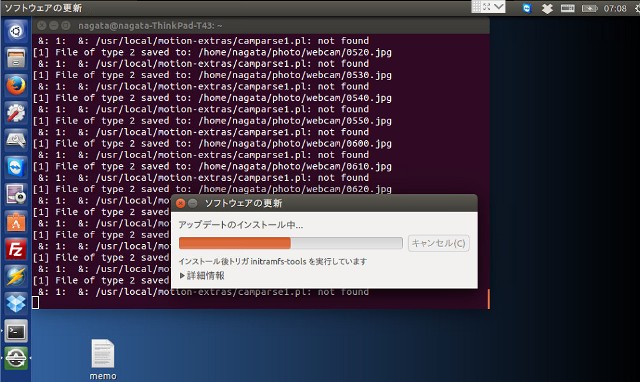Screen dimensions: 640x382
Task: Open Ubuntu Software Center icon
Action: 16,222
